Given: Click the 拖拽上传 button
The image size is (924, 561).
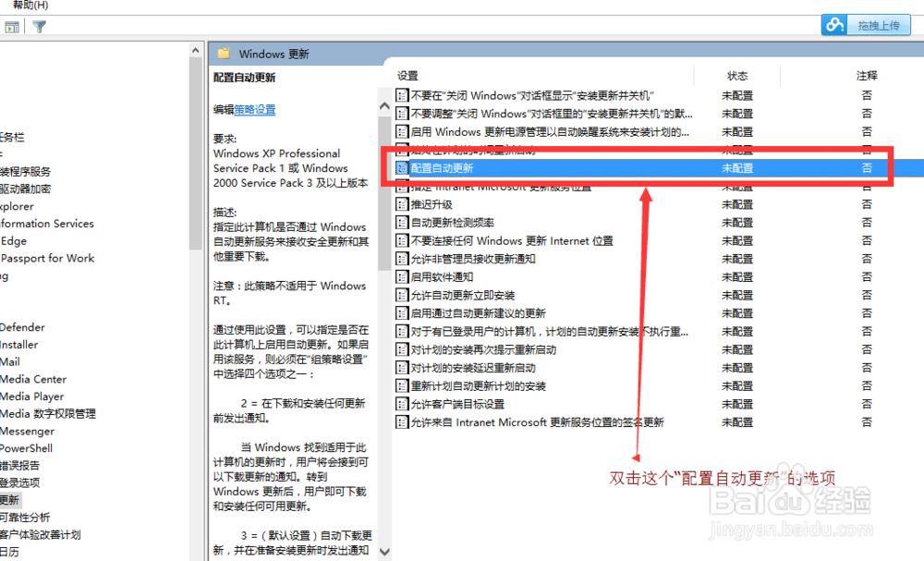Looking at the screenshot, I should pos(878,24).
